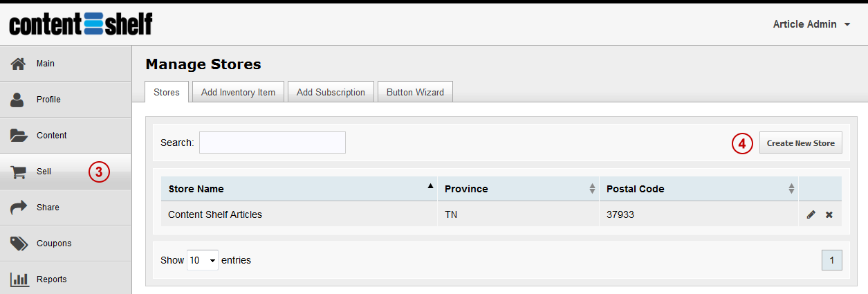Open Profile via the person icon
This screenshot has height=294, width=868.
tap(18, 100)
